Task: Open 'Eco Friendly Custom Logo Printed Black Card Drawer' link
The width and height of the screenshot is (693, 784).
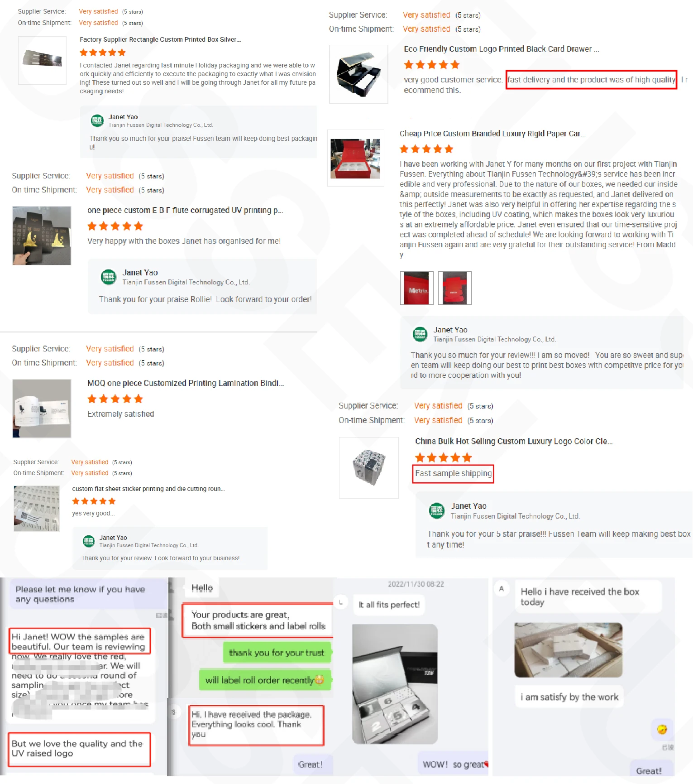Action: coord(502,49)
